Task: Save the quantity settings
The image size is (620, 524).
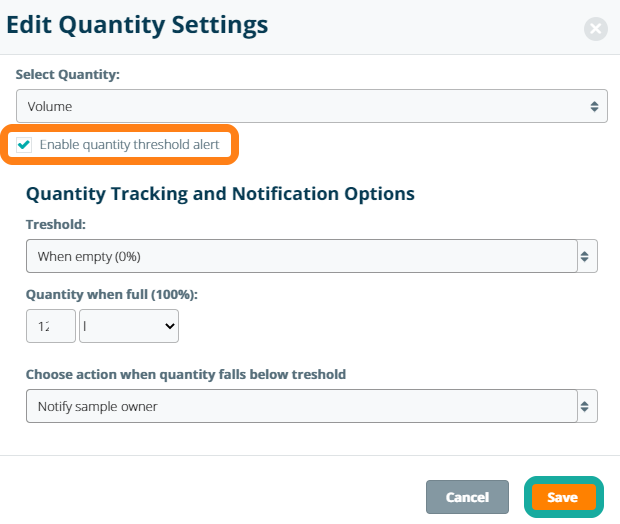Action: [x=563, y=497]
